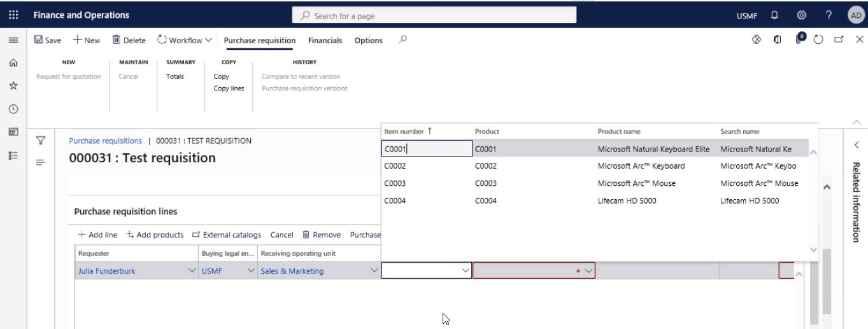868x329 pixels.
Task: Open the help question mark icon
Action: [829, 15]
